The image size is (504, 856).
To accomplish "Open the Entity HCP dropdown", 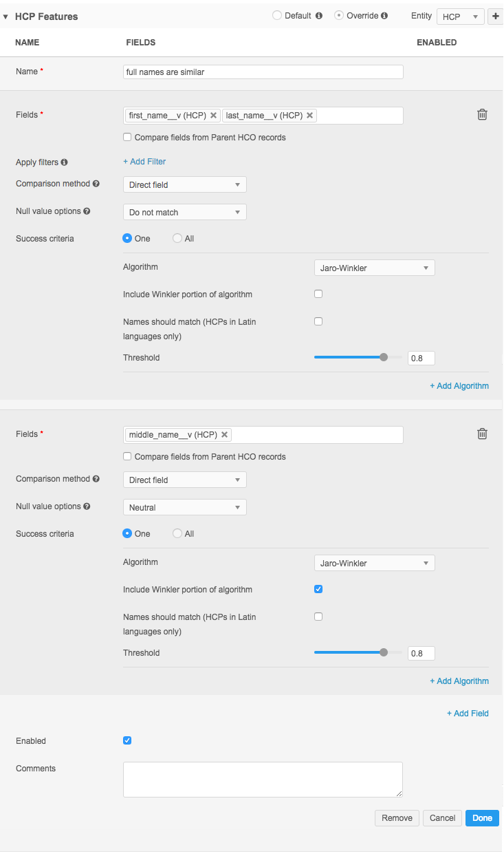I will (x=460, y=17).
